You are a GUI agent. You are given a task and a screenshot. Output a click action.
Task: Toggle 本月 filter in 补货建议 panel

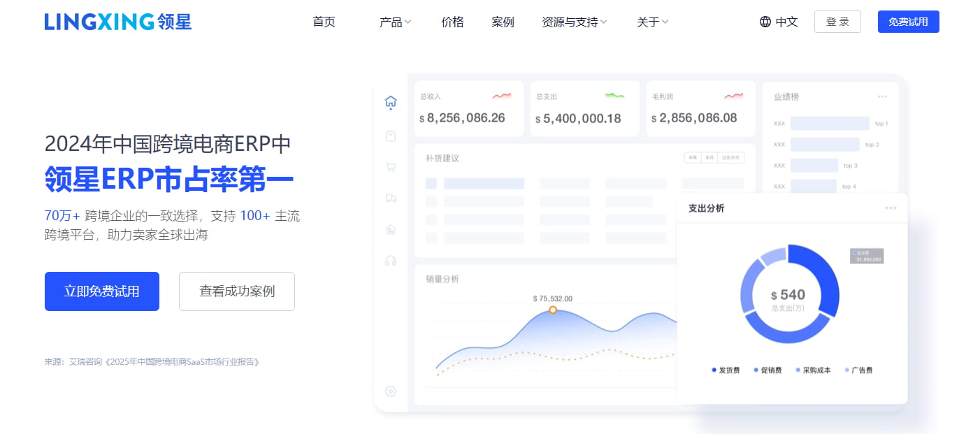[x=711, y=157]
